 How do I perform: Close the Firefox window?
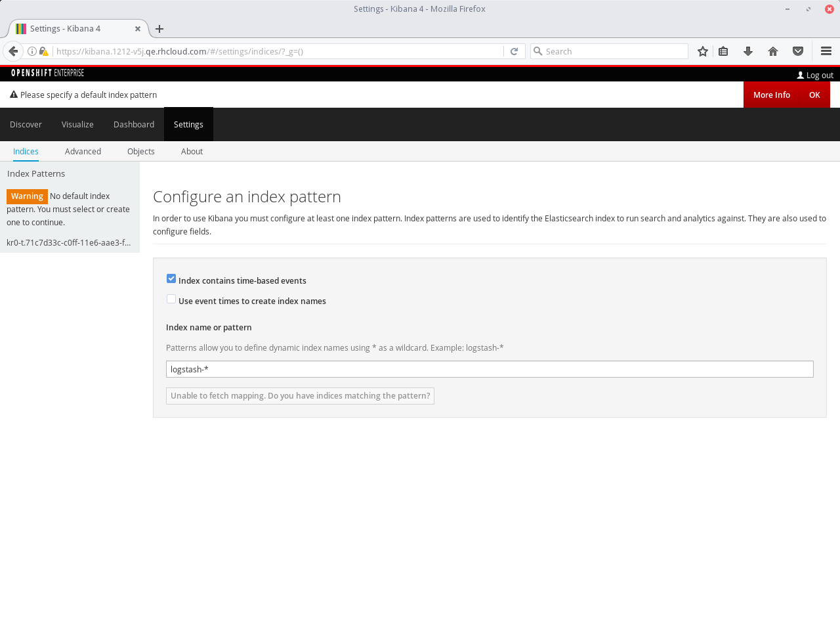829,9
